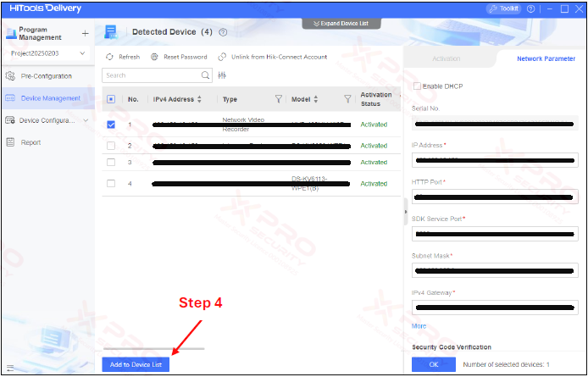This screenshot has width=588, height=377.
Task: Click the IP Address input field
Action: 495,160
